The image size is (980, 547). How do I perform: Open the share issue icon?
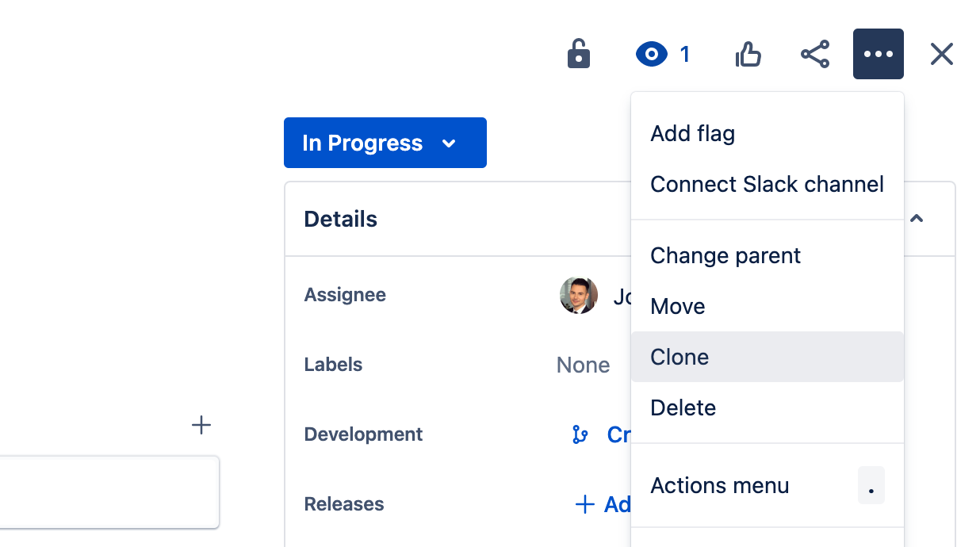coord(814,55)
